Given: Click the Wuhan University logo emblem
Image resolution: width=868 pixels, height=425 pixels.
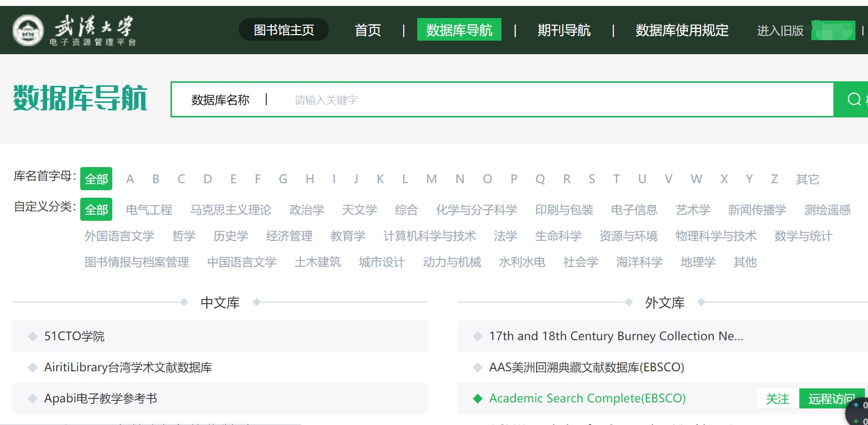Looking at the screenshot, I should (x=28, y=30).
